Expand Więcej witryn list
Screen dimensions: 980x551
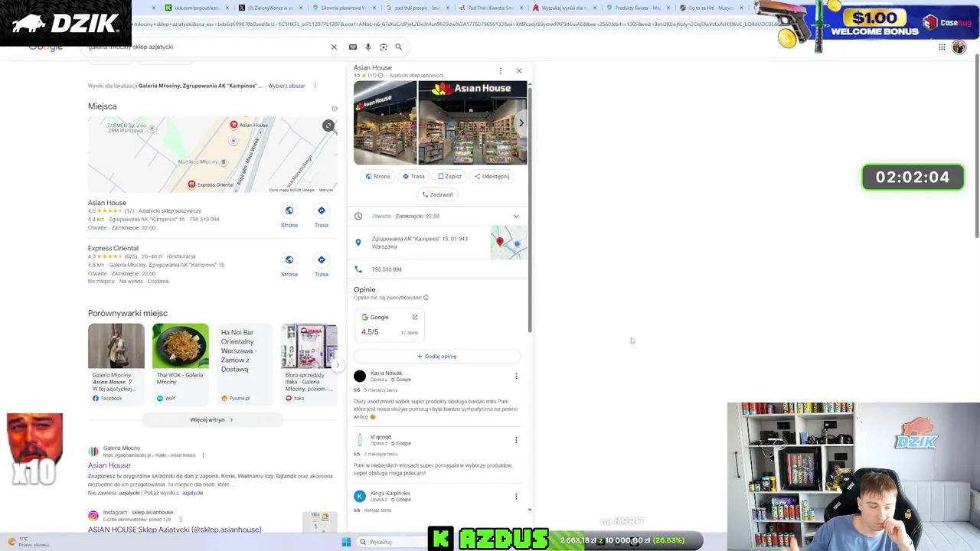211,419
